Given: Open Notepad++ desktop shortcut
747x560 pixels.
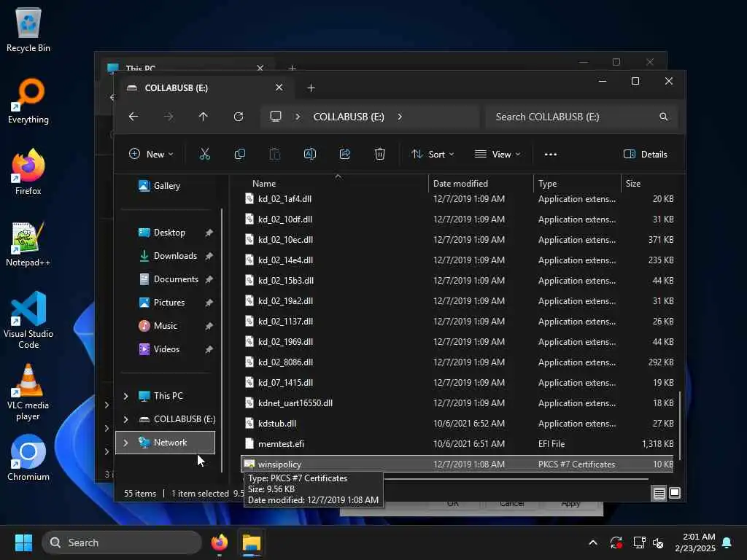Looking at the screenshot, I should point(28,244).
